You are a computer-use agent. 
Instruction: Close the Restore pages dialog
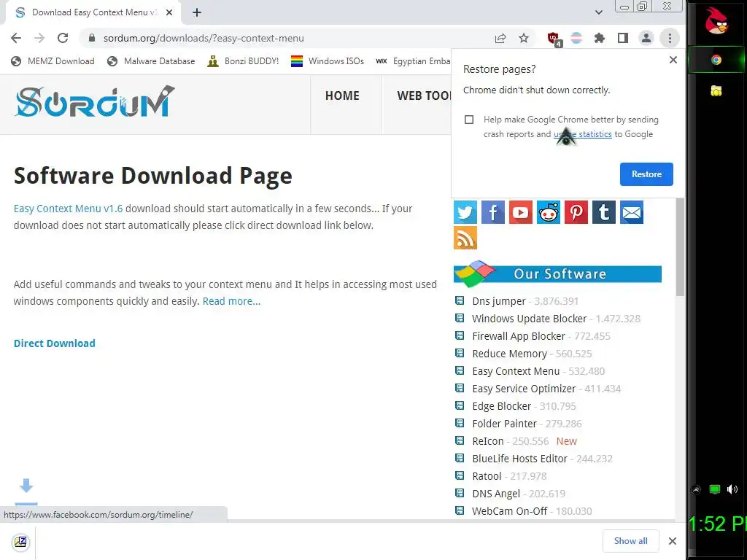point(673,60)
